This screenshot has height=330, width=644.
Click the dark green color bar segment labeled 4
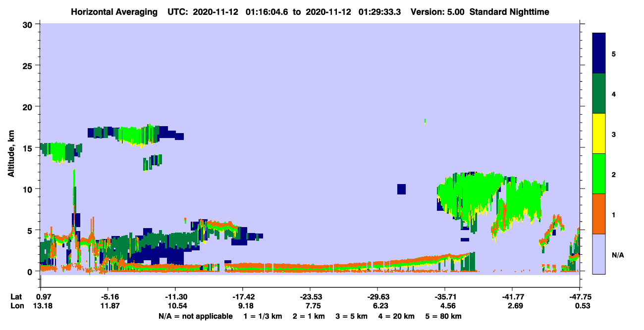tap(599, 94)
